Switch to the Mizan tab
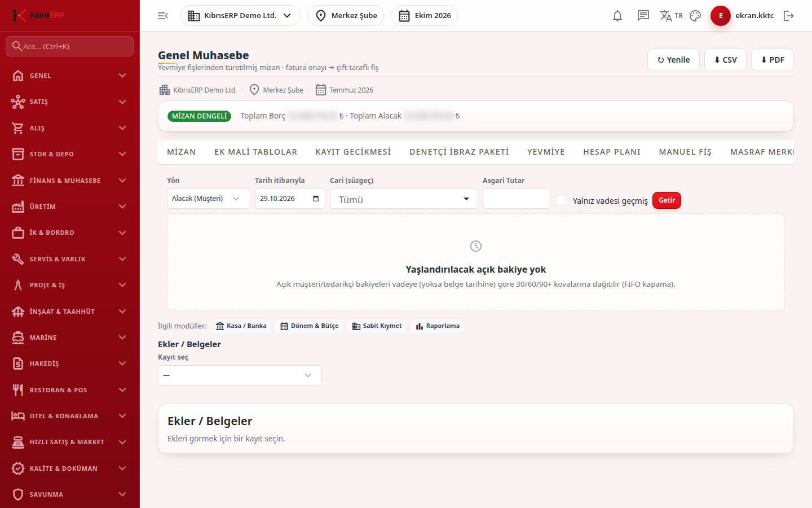 (x=182, y=152)
